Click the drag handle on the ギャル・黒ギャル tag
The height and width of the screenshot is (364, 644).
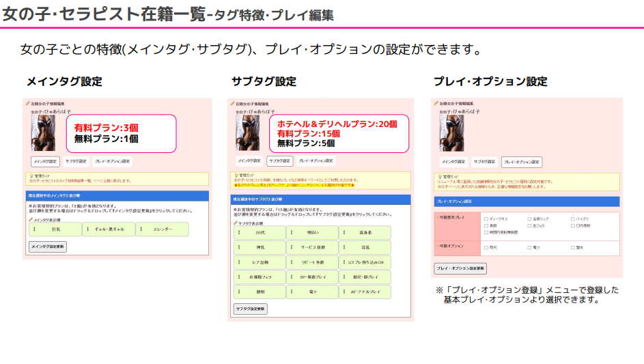[x=88, y=229]
